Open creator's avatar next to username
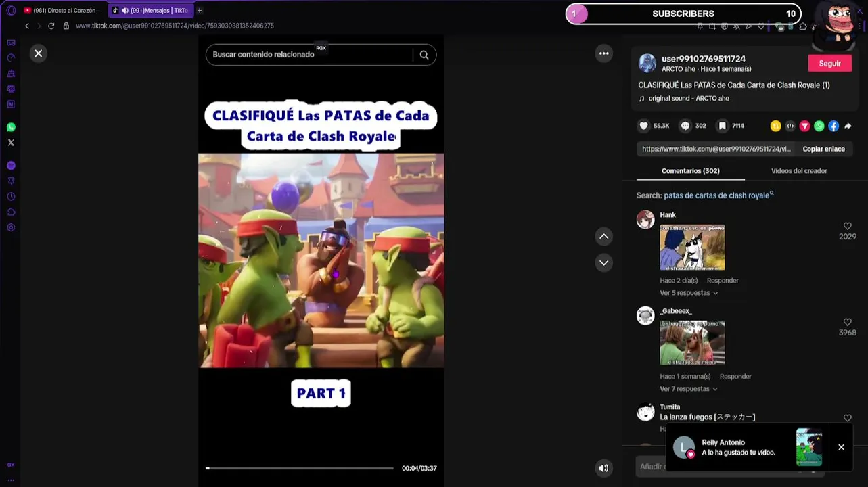The height and width of the screenshot is (487, 868). pyautogui.click(x=647, y=64)
